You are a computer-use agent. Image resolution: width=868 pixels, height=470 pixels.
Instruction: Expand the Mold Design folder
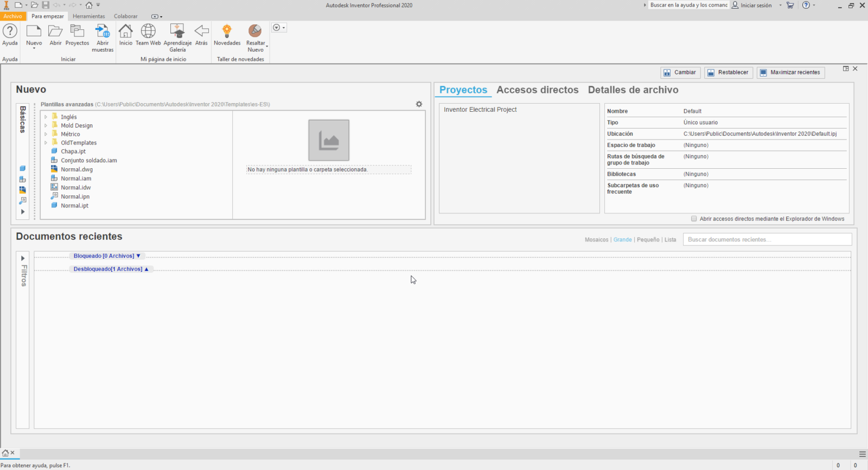(46, 125)
